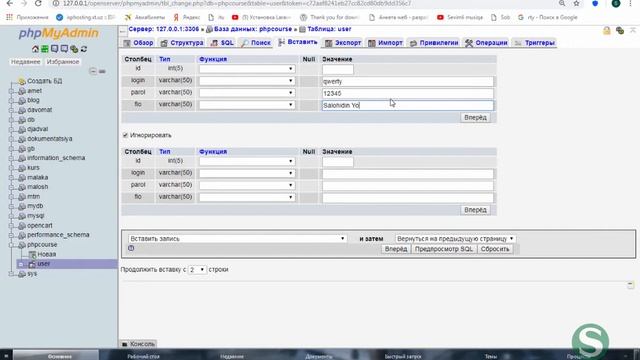Viewport: 640px width, 360px height.
Task: Open function dropdown for first fio row
Action: (247, 105)
